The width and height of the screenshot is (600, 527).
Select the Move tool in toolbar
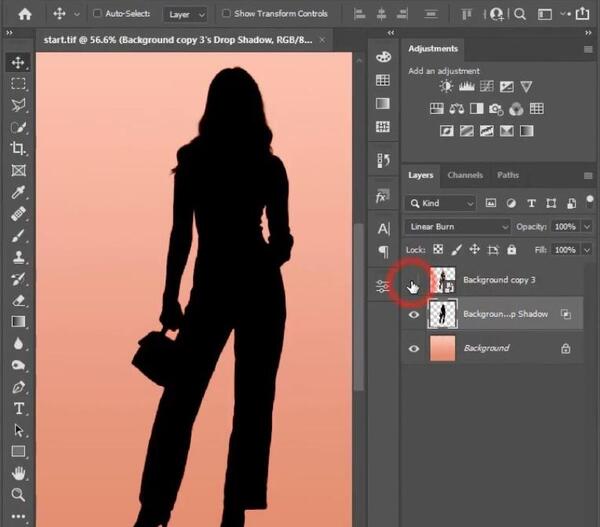click(18, 62)
